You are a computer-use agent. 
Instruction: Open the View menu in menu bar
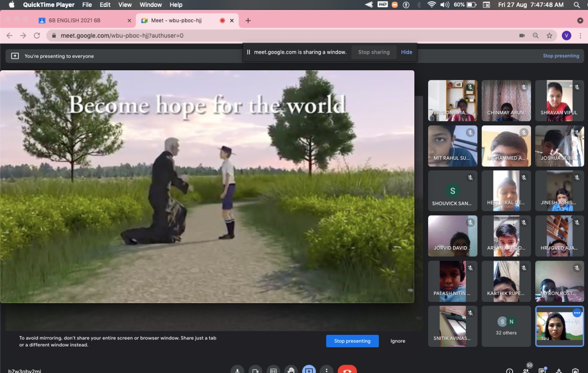[x=125, y=5]
